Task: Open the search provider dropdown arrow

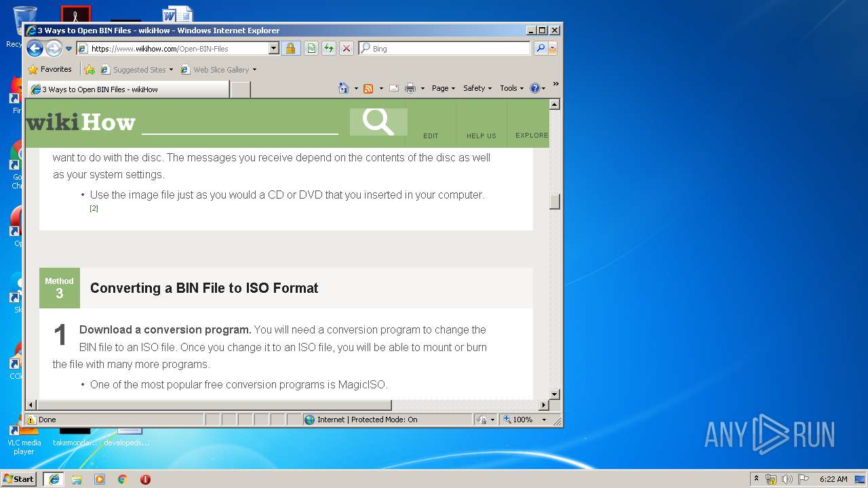Action: pyautogui.click(x=553, y=48)
